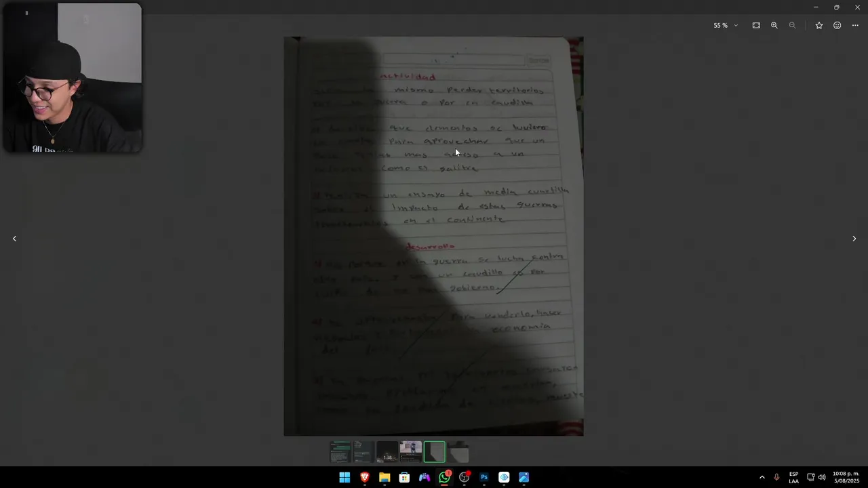868x488 pixels.
Task: Open the three-dot more options menu
Action: point(855,26)
